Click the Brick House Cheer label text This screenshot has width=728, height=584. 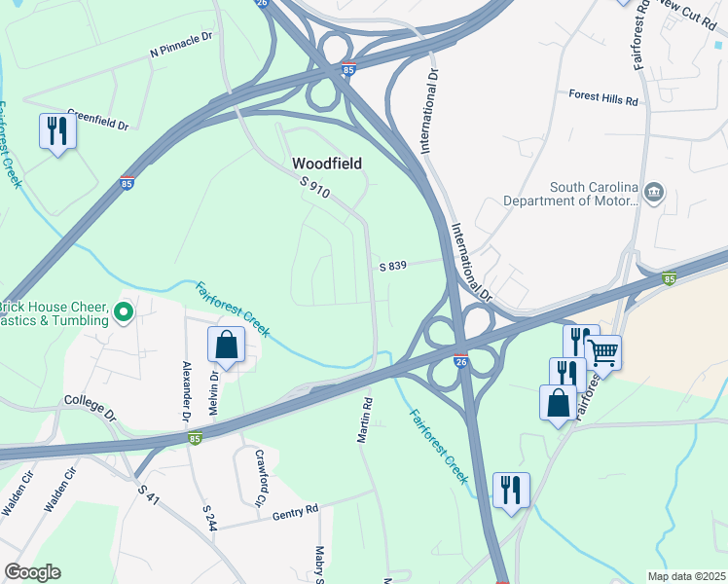55,313
